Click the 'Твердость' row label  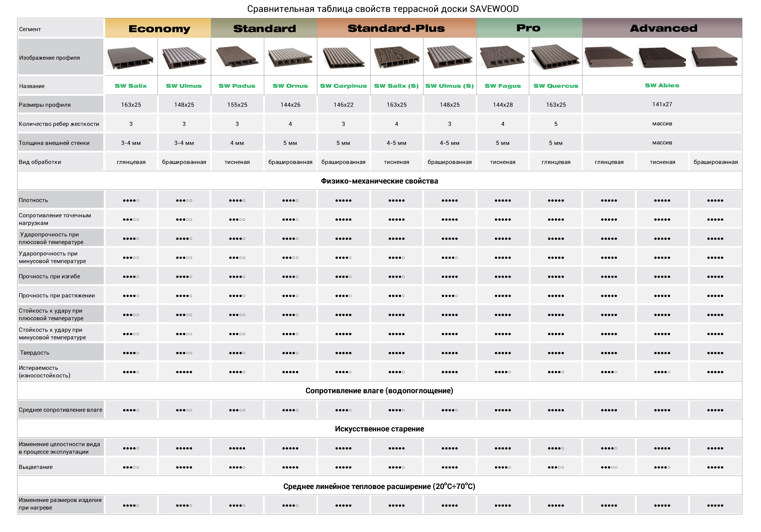point(35,353)
